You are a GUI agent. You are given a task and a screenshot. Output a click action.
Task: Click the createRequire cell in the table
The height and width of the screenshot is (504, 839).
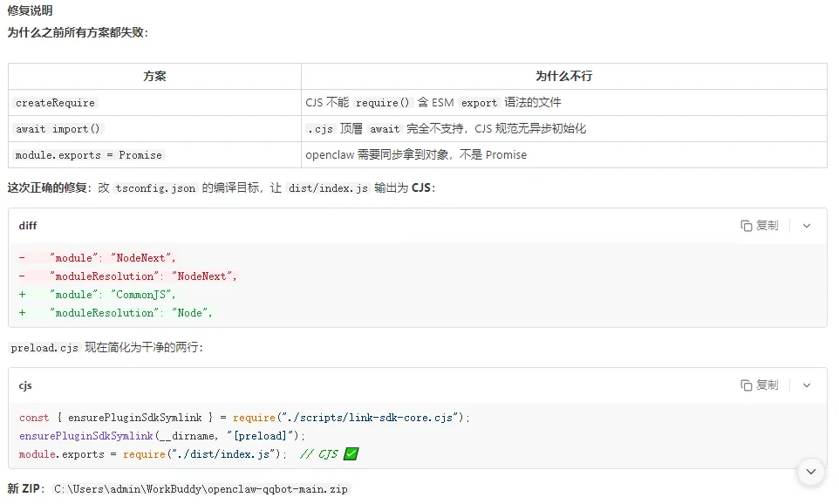(x=55, y=103)
